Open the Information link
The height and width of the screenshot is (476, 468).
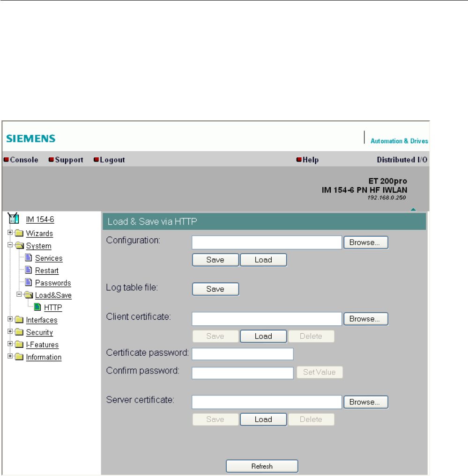click(x=44, y=357)
